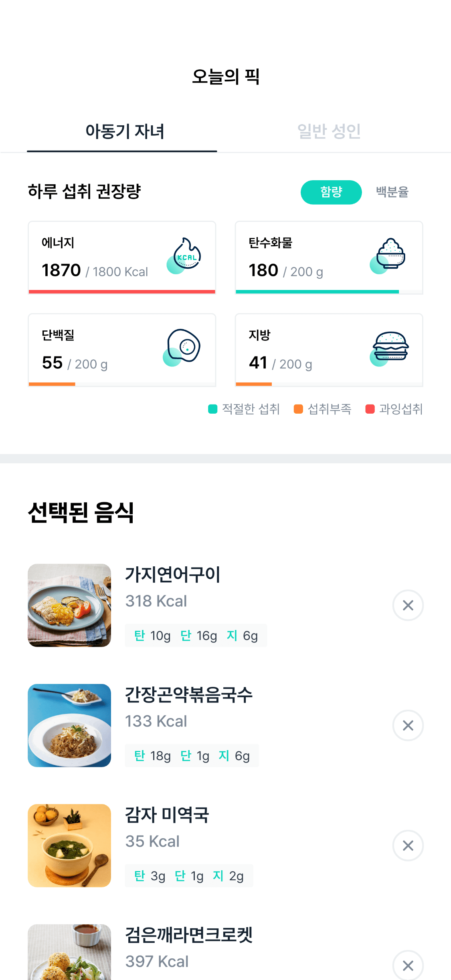Open the 일반 성인 tab
This screenshot has width=451, height=980.
(x=329, y=132)
